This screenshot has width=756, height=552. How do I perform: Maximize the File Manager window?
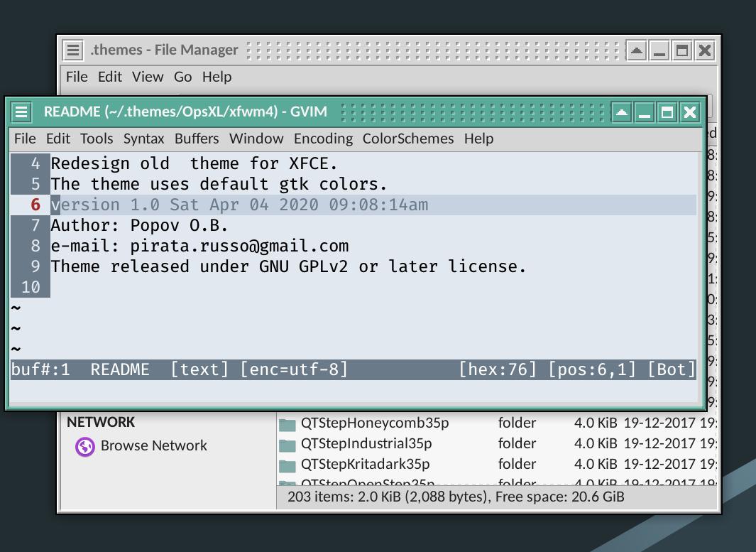pyautogui.click(x=681, y=50)
